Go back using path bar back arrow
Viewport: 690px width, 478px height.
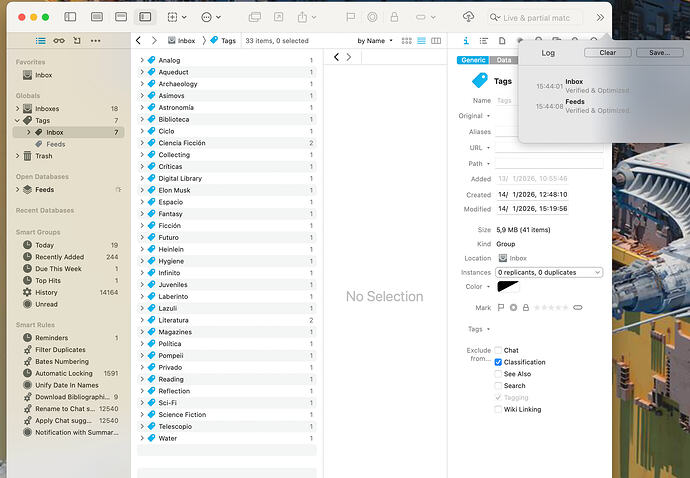140,40
